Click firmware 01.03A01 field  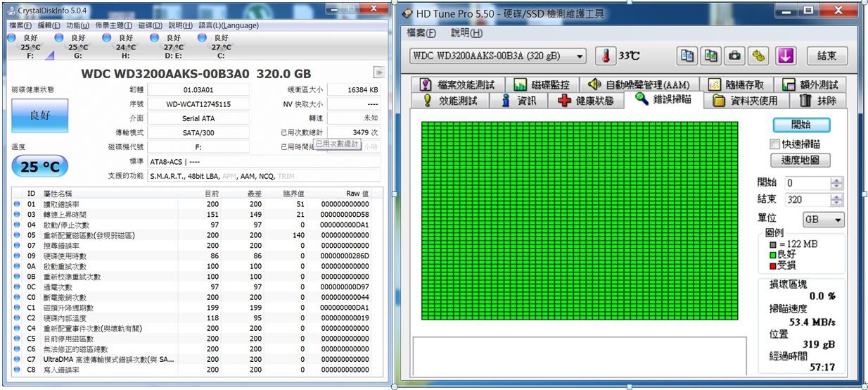click(198, 89)
